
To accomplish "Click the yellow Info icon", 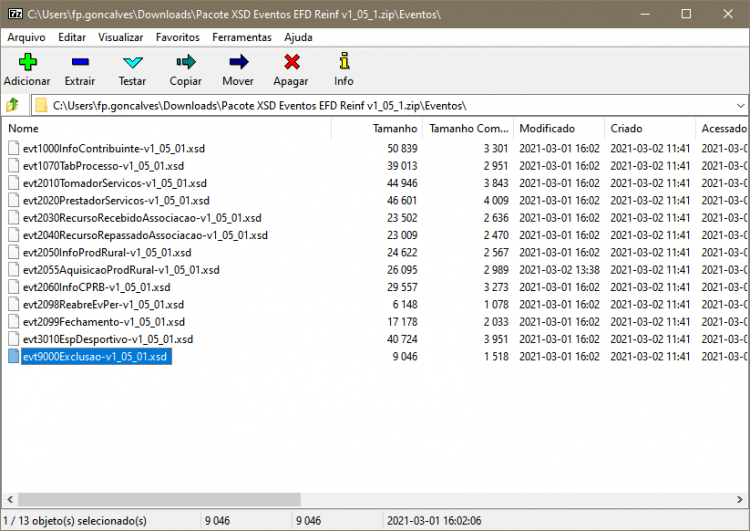I will pos(344,61).
